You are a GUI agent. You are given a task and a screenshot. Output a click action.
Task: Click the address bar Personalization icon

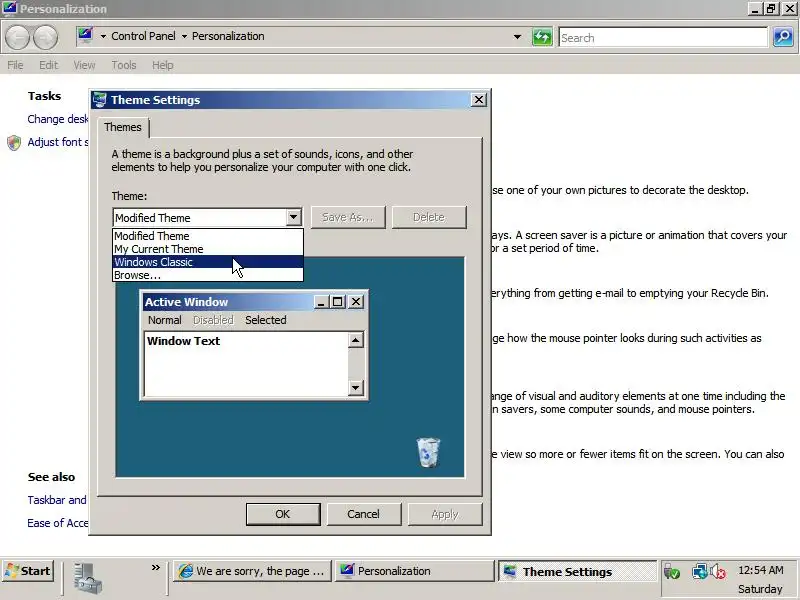85,36
